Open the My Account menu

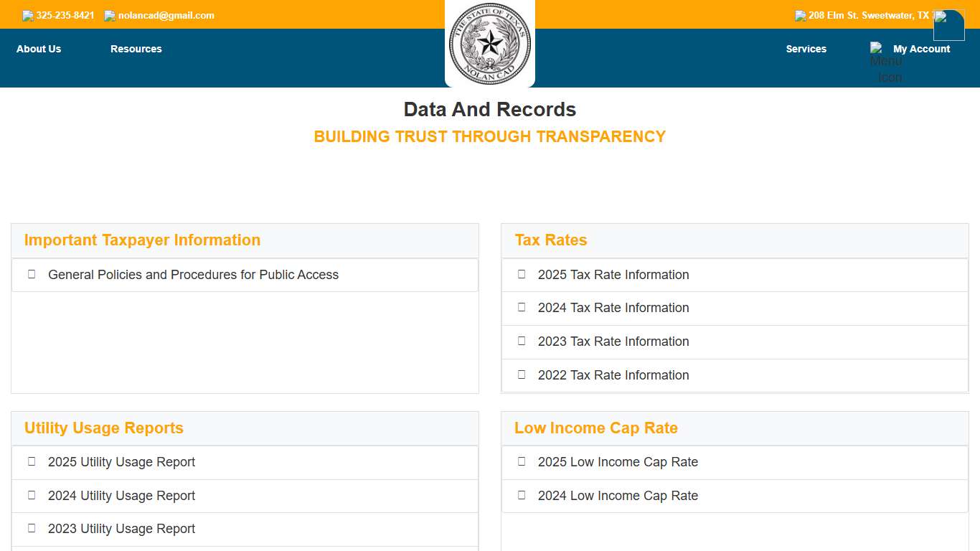[x=921, y=49]
